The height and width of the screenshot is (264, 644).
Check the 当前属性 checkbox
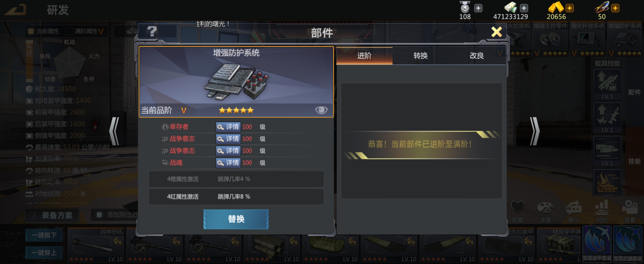tap(31, 31)
